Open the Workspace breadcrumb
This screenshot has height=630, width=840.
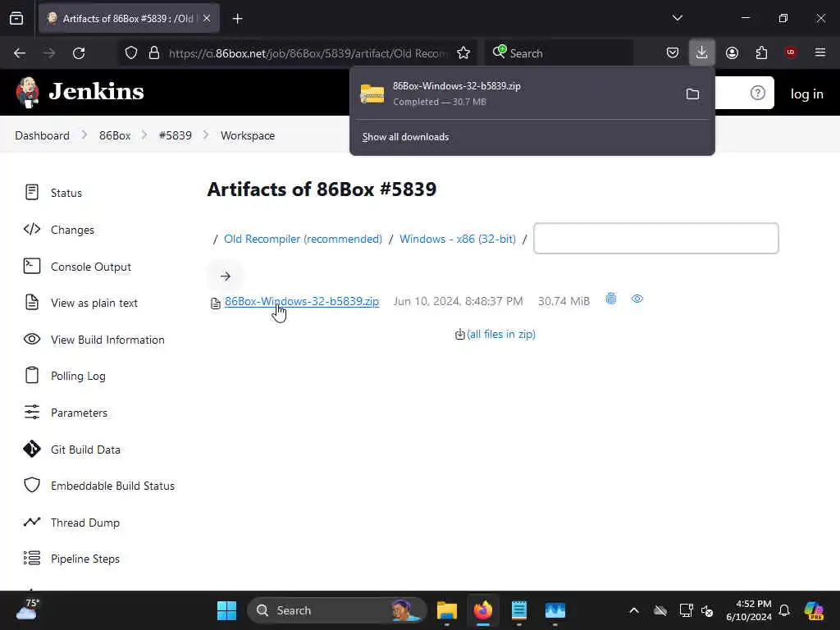click(248, 135)
